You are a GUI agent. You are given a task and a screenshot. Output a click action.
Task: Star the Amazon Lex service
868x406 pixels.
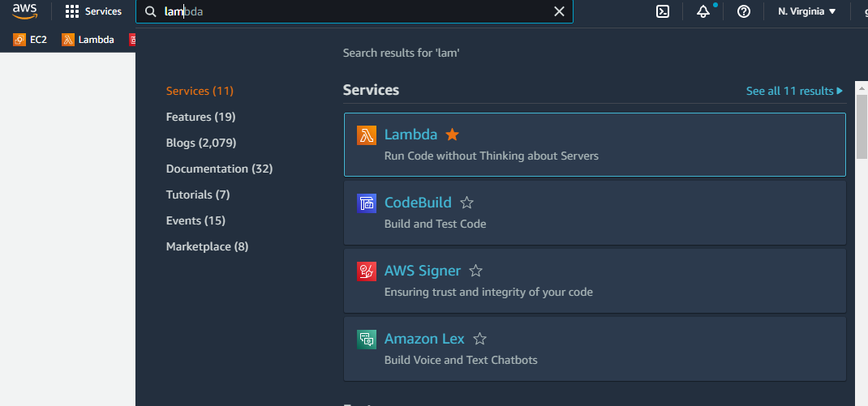[479, 339]
